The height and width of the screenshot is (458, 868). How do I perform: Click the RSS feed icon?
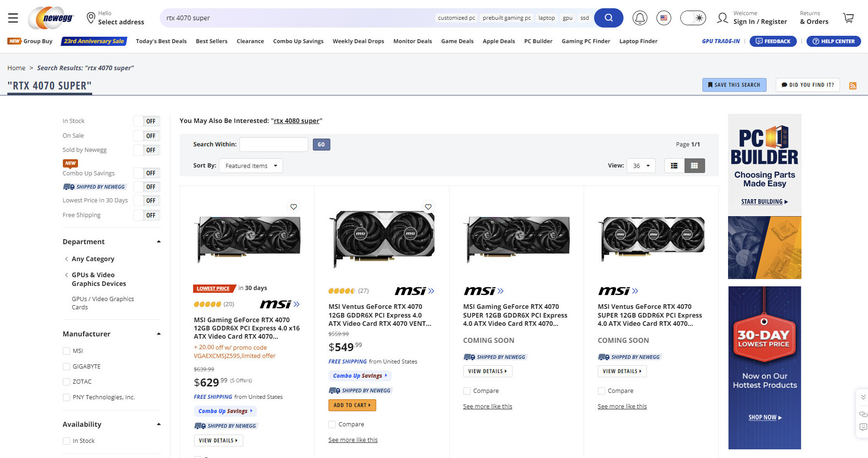(853, 86)
